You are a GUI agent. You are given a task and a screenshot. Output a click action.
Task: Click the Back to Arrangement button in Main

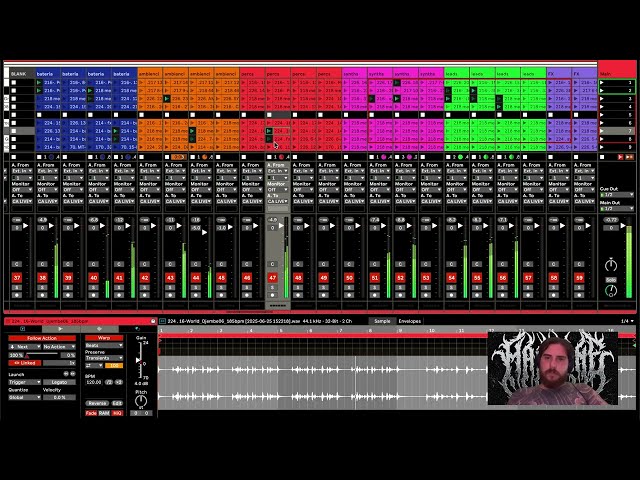coord(630,157)
